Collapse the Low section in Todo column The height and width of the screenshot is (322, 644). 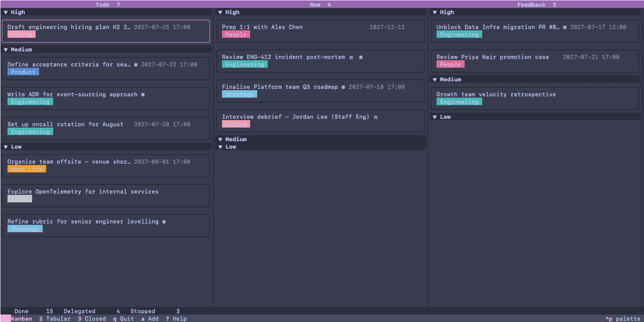tap(6, 147)
